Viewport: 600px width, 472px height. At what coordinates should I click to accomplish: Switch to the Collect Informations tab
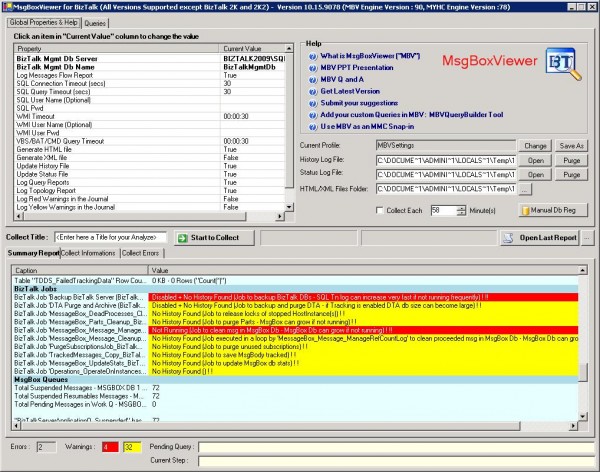click(88, 253)
